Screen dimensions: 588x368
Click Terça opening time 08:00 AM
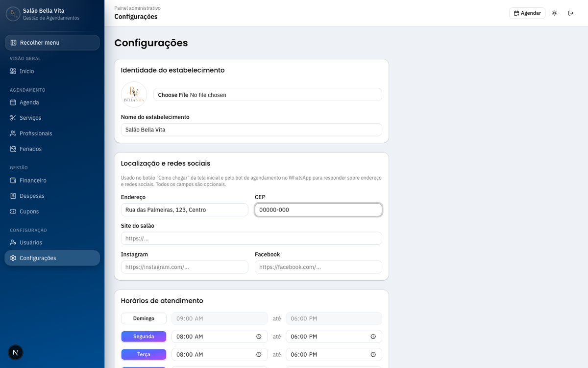190,354
